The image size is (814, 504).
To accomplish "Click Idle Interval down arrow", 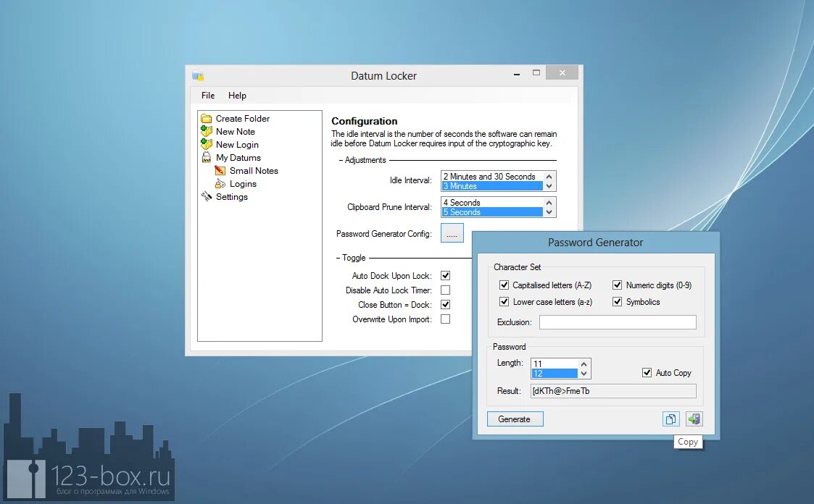I will [x=549, y=186].
